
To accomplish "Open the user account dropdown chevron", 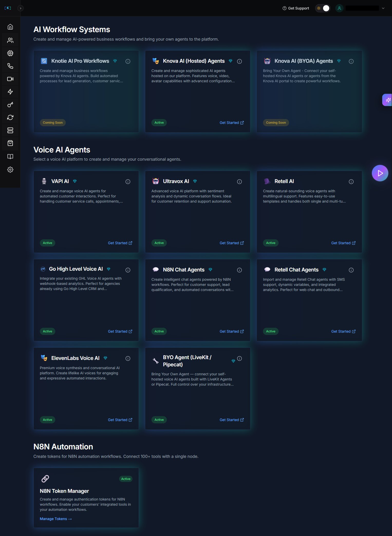I will click(383, 8).
